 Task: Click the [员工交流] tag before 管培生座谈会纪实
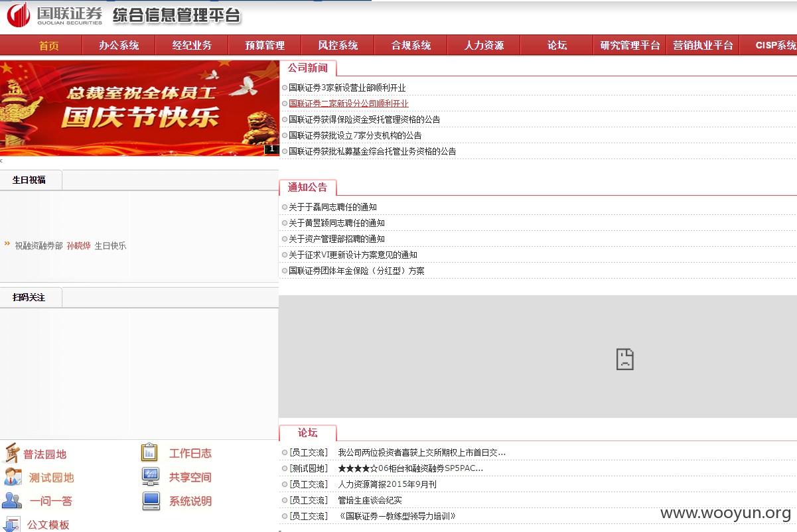[309, 500]
